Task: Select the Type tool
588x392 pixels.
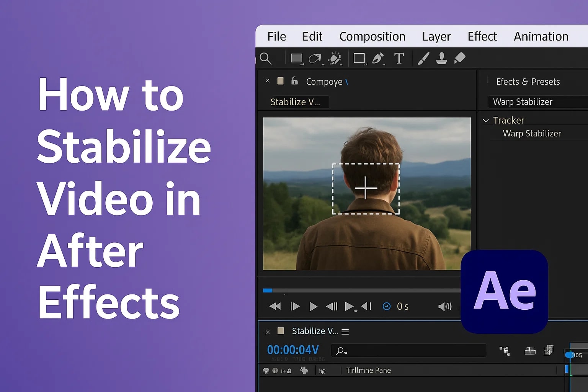Action: click(x=399, y=58)
